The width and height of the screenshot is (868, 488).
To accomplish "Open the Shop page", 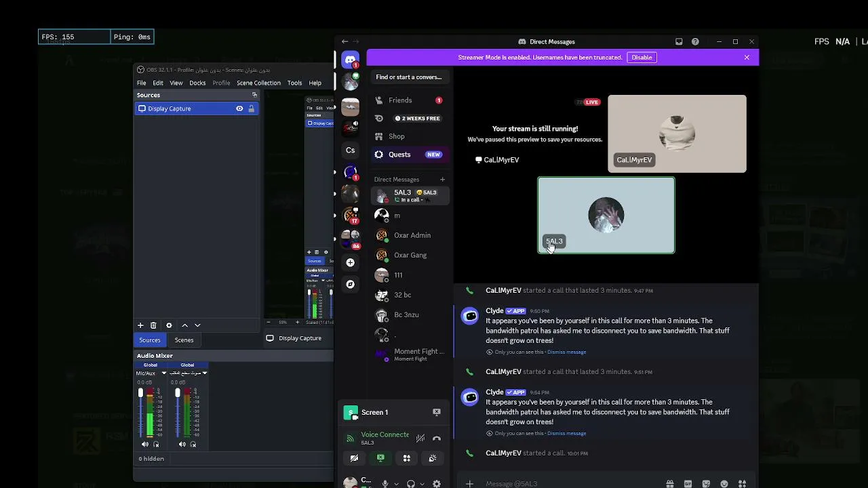I will click(409, 136).
